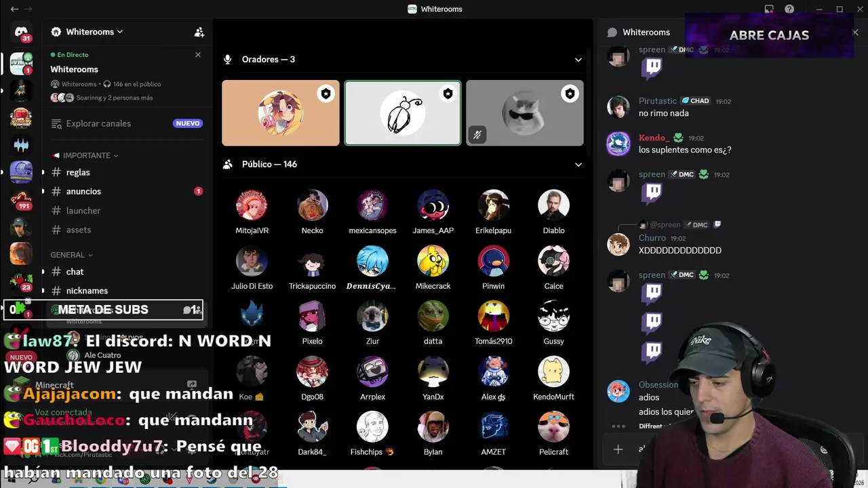The width and height of the screenshot is (868, 488).
Task: Click the @spreen reply reference above Churro's message
Action: pyautogui.click(x=665, y=225)
